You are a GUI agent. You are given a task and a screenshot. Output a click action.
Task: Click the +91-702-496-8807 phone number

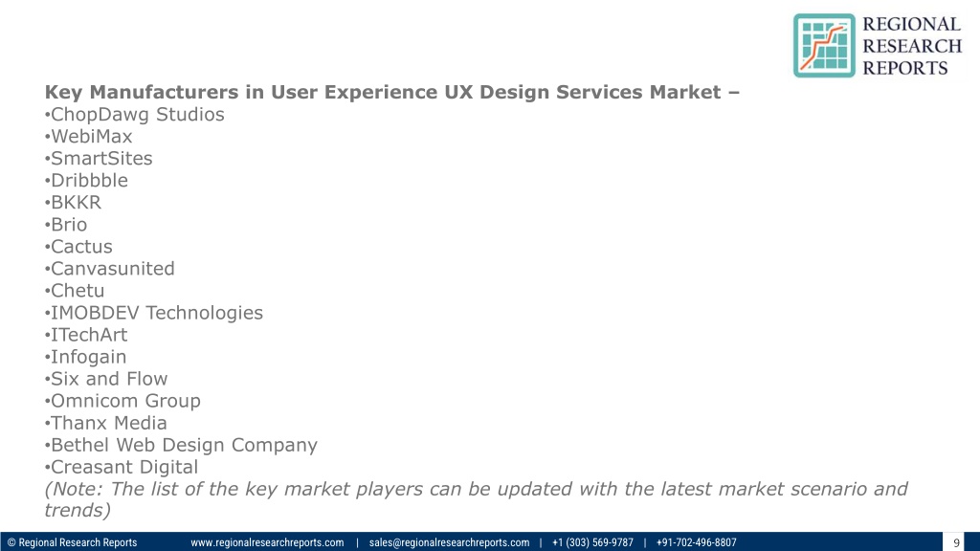coord(697,542)
